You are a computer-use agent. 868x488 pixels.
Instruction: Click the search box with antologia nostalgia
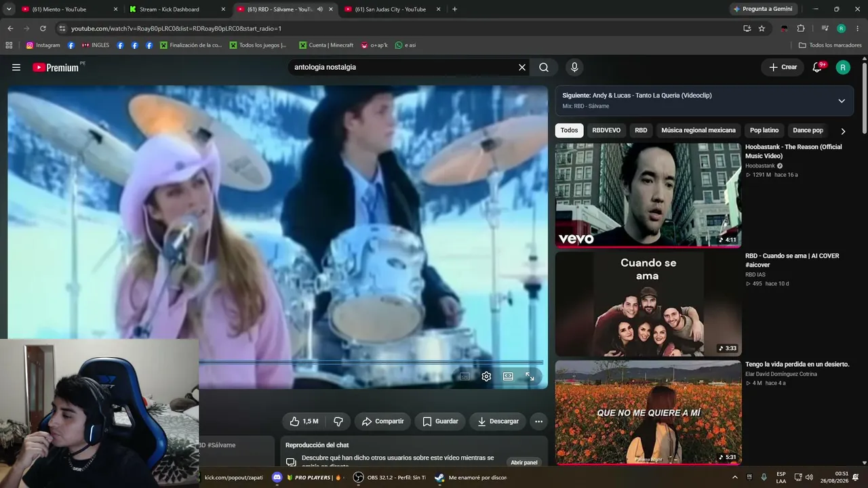coord(403,67)
